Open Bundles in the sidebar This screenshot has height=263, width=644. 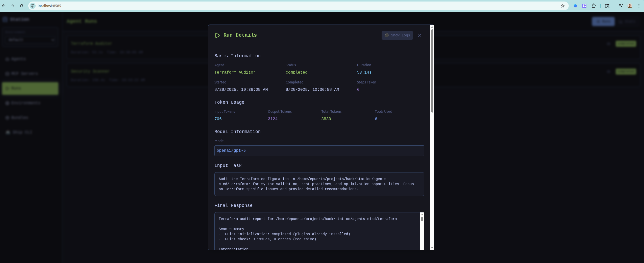[x=30, y=118]
